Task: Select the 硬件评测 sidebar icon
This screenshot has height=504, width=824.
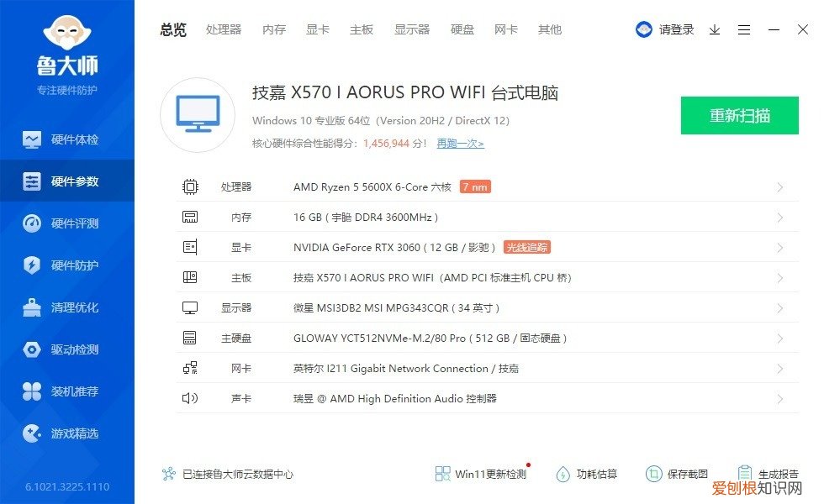Action: click(x=67, y=223)
